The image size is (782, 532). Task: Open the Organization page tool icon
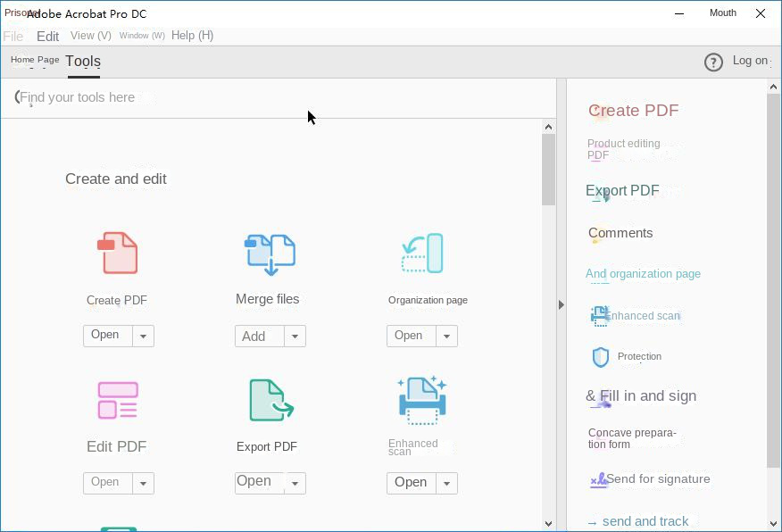(422, 254)
